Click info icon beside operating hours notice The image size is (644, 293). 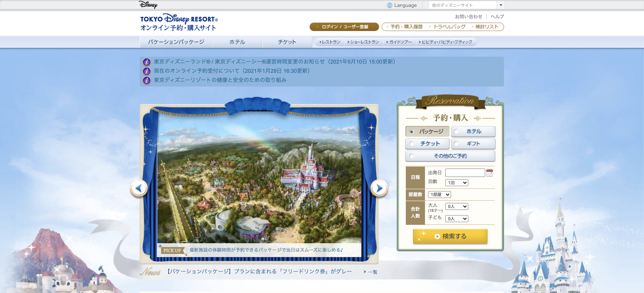pos(147,62)
